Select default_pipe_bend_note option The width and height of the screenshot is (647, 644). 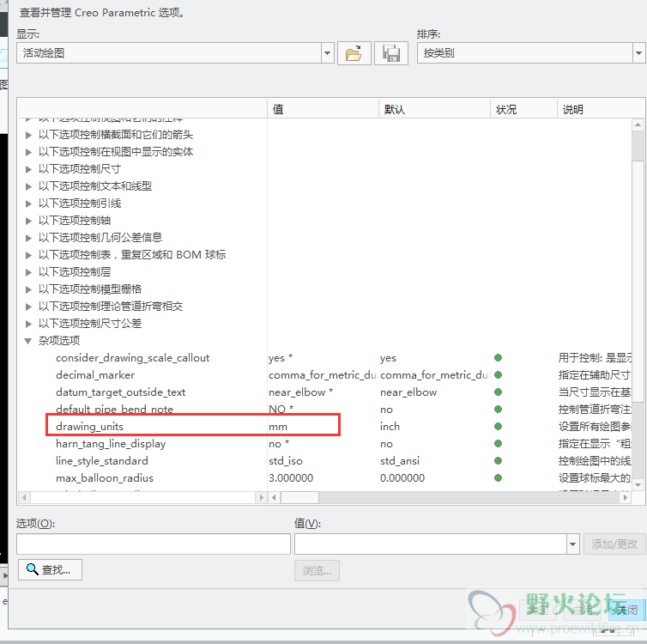(114, 410)
